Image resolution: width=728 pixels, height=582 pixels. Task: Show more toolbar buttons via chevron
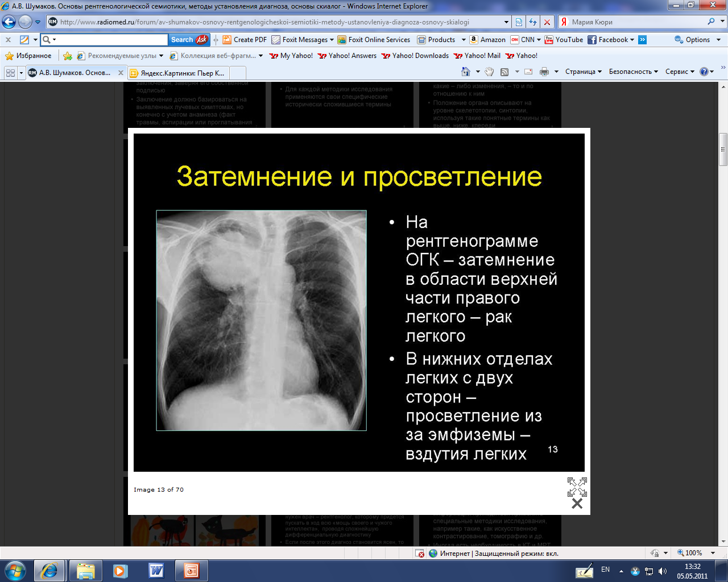pyautogui.click(x=642, y=40)
